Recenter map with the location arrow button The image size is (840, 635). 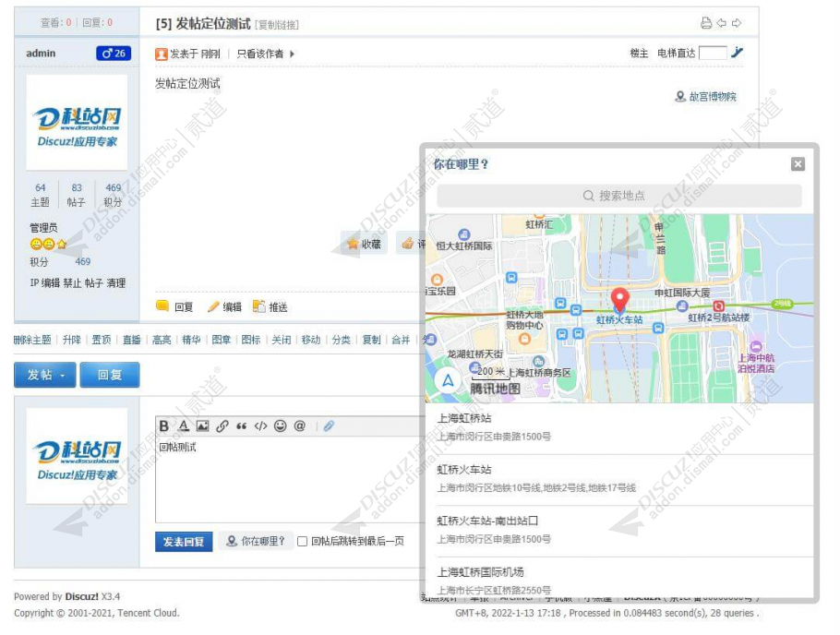448,381
